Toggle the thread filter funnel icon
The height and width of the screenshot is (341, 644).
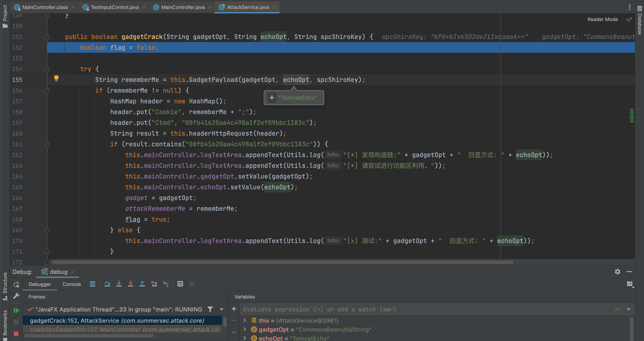point(210,309)
